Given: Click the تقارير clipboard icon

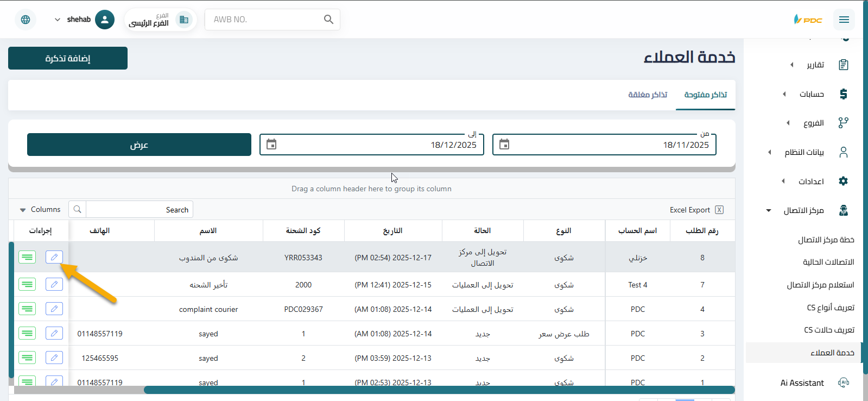Looking at the screenshot, I should point(844,65).
